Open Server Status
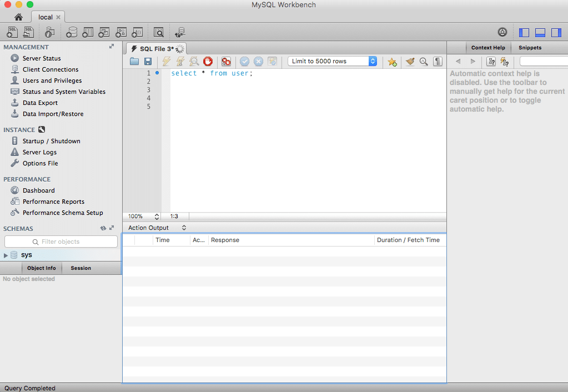568x392 pixels. point(41,58)
